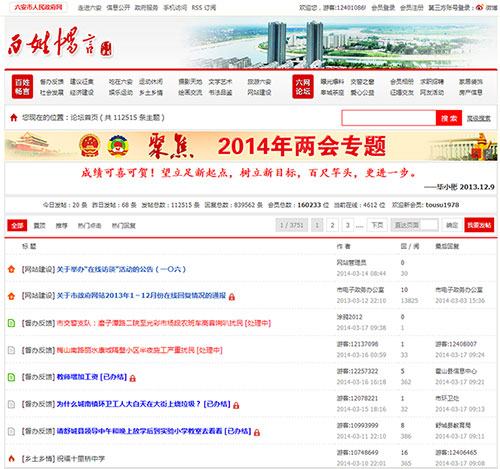The height and width of the screenshot is (469, 500).
Task: Click page 1 button
Action: (317, 225)
